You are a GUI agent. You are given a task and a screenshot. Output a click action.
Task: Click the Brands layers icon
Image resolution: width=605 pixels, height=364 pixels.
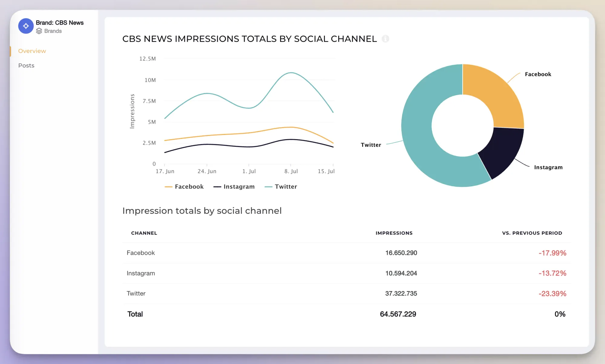pos(39,31)
